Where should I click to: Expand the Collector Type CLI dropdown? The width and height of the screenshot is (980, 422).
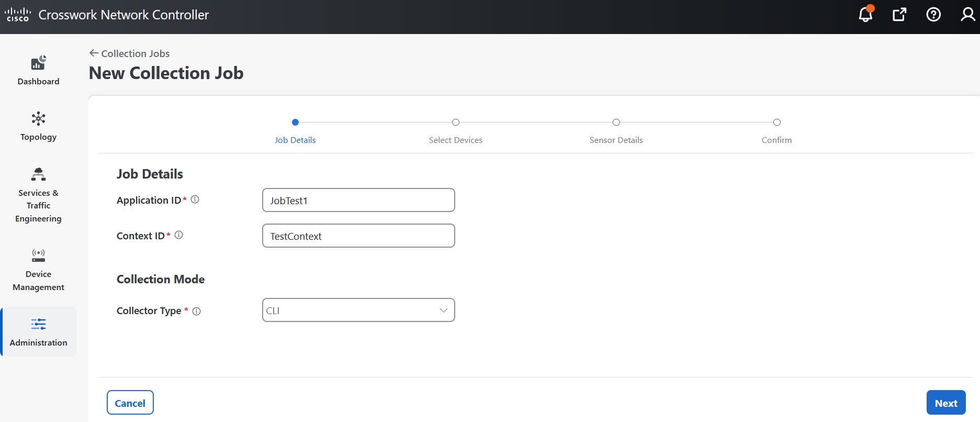point(358,310)
